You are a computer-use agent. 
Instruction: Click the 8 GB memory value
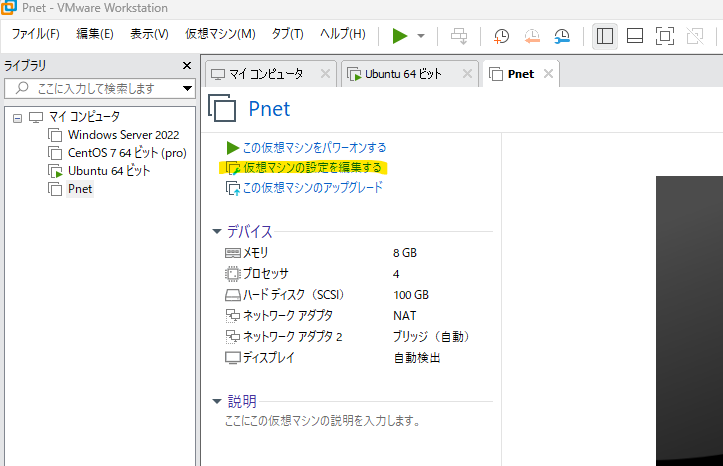pos(405,253)
